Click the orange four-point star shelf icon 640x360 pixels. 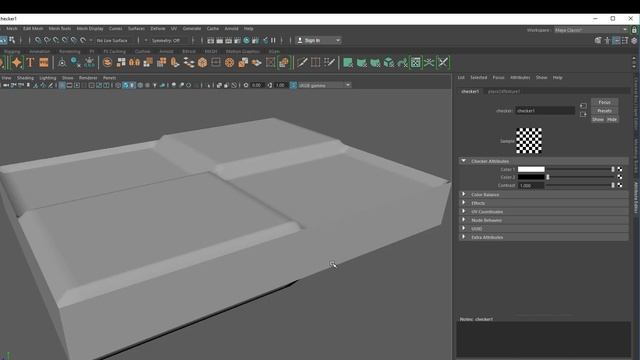pyautogui.click(x=17, y=62)
